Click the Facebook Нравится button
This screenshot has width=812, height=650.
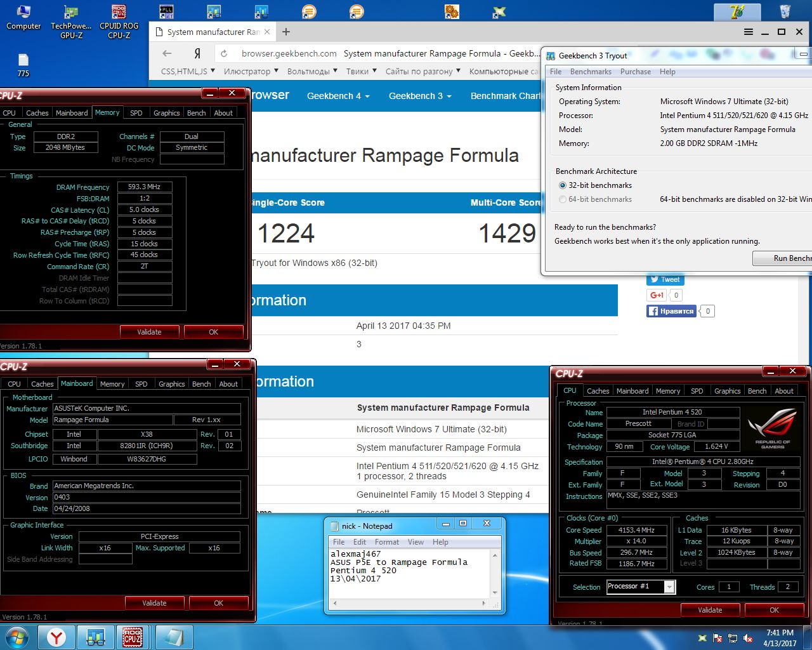(x=671, y=311)
